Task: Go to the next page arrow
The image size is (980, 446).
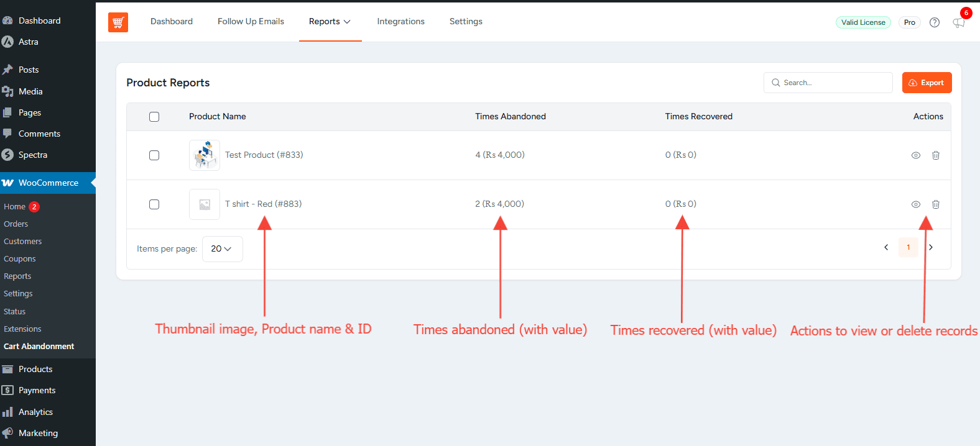Action: coord(930,247)
